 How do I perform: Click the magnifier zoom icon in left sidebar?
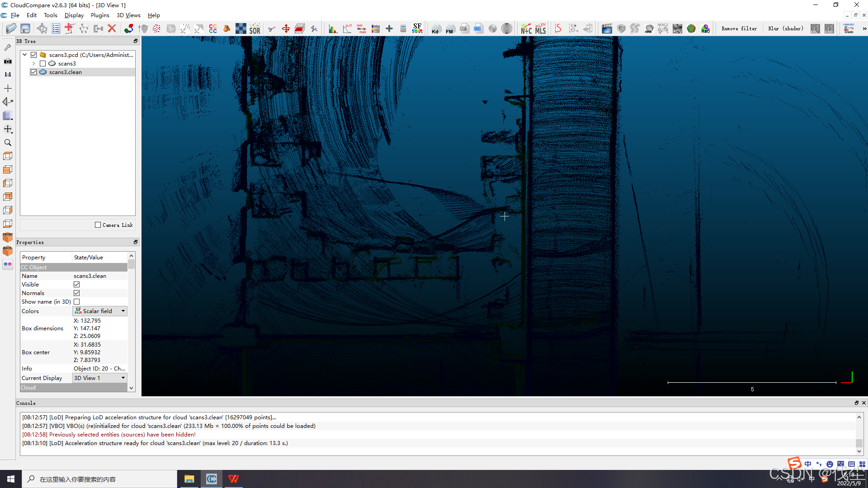click(x=8, y=143)
